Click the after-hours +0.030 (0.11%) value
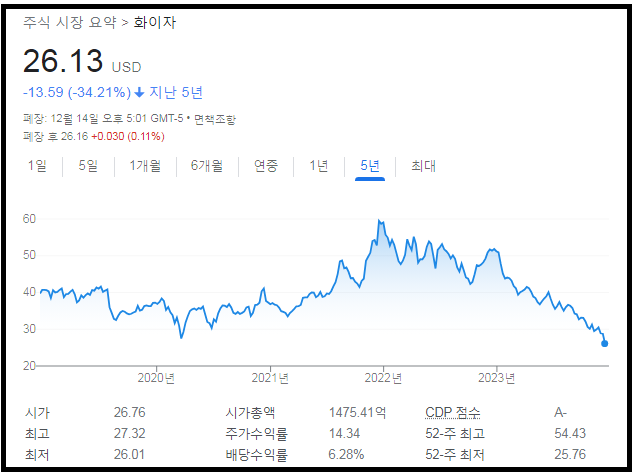Viewport: 634px width, 475px height. (x=128, y=136)
